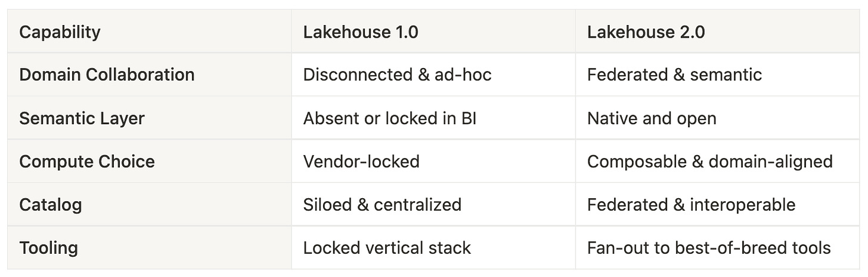Viewport: 868px width, 277px height.
Task: Select the Catalog row label
Action: click(51, 205)
